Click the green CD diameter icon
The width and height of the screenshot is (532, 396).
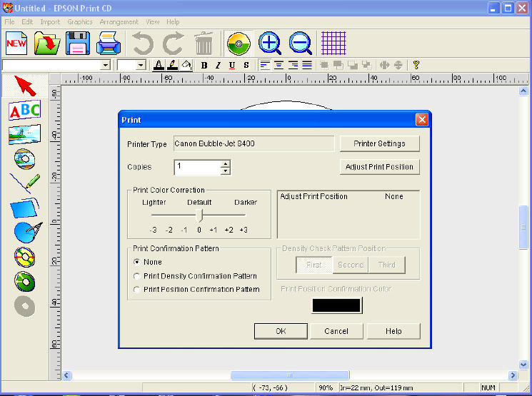tap(239, 44)
